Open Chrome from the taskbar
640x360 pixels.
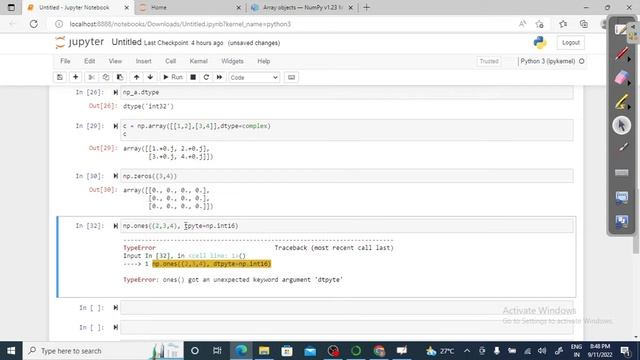coord(379,351)
